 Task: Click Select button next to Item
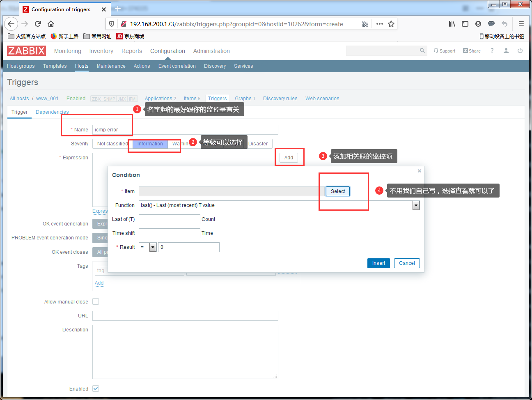(338, 191)
